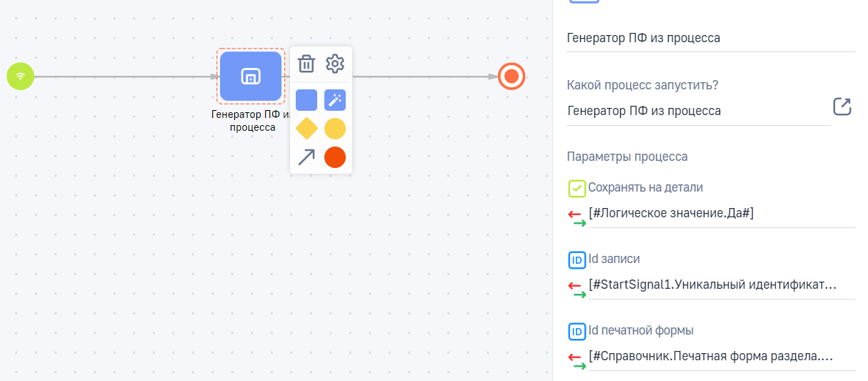
Task: Toggle direction arrows for 'Сохранять на детали' parameter
Action: point(577,217)
